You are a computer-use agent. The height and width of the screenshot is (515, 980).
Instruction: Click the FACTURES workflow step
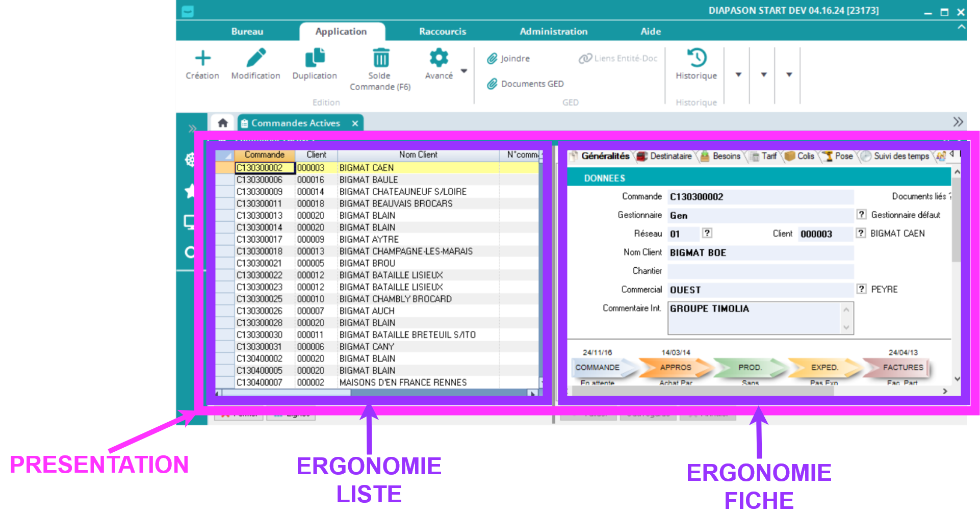902,367
